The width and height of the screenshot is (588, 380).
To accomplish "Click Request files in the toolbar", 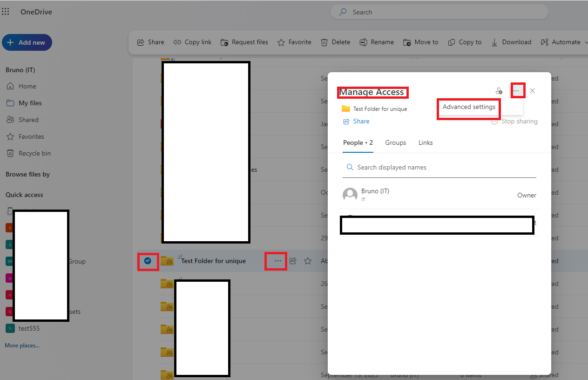I will (244, 42).
